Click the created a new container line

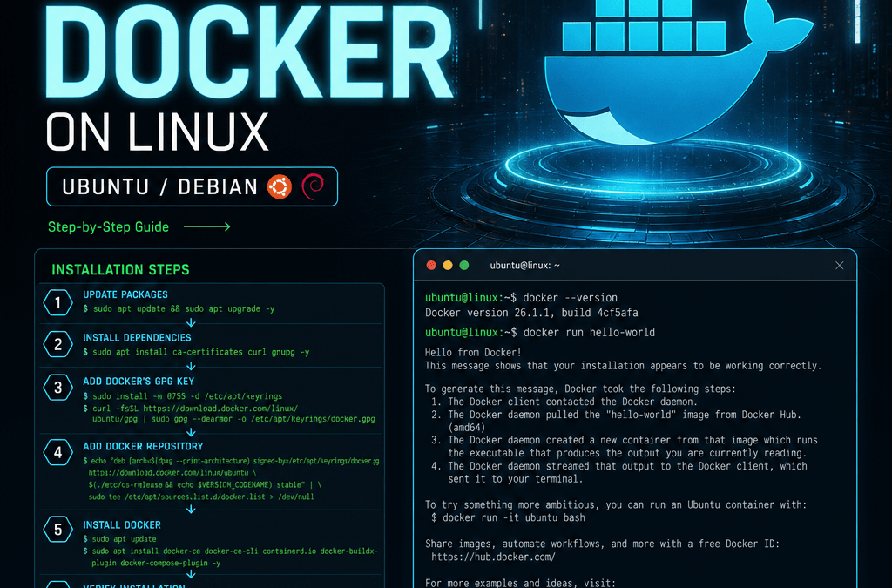pyautogui.click(x=624, y=440)
